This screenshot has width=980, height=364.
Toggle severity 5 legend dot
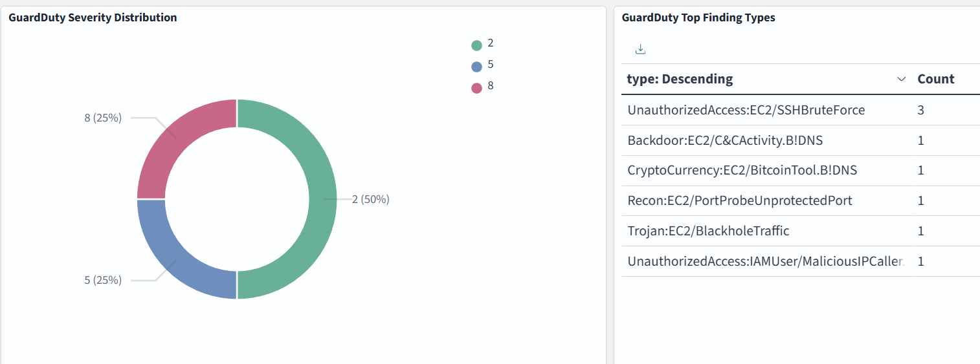click(x=477, y=67)
